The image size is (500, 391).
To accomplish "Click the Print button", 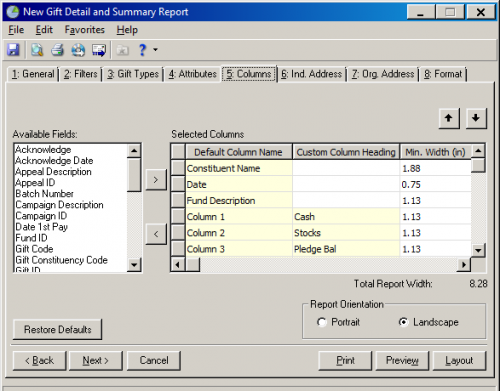I will [x=345, y=361].
